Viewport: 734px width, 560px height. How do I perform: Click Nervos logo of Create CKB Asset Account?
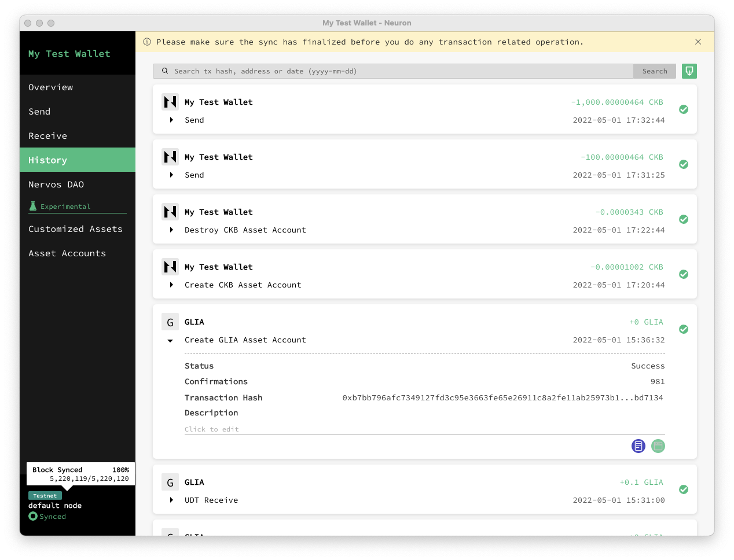(x=170, y=267)
